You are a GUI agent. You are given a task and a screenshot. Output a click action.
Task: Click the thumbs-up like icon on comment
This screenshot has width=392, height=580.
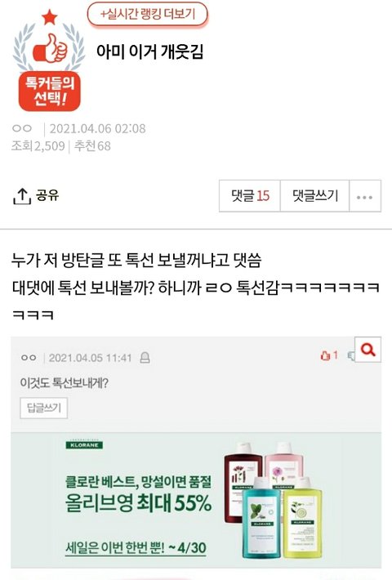pos(325,356)
